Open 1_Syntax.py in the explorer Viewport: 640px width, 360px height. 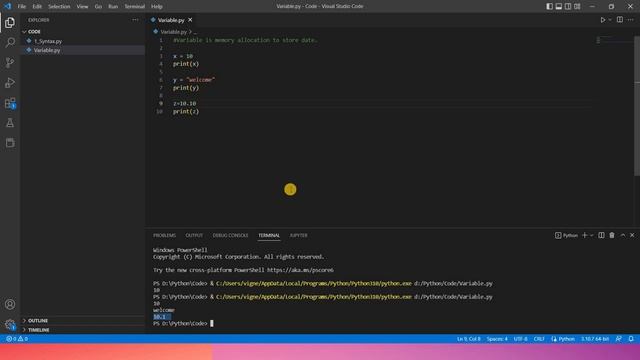pos(48,41)
